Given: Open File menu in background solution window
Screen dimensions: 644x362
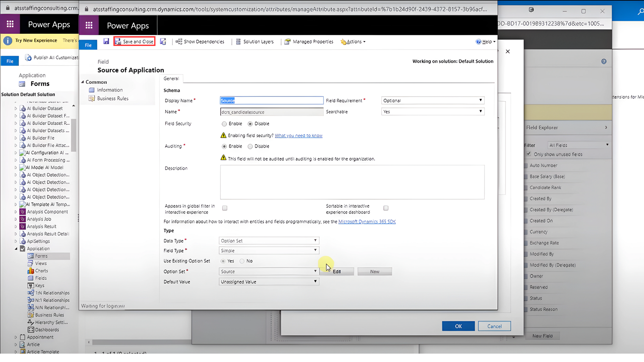Looking at the screenshot, I should [x=10, y=61].
